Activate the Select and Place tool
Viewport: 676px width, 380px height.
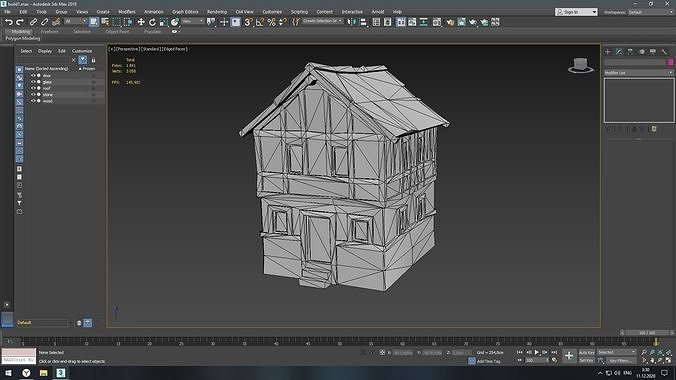pyautogui.click(x=175, y=22)
